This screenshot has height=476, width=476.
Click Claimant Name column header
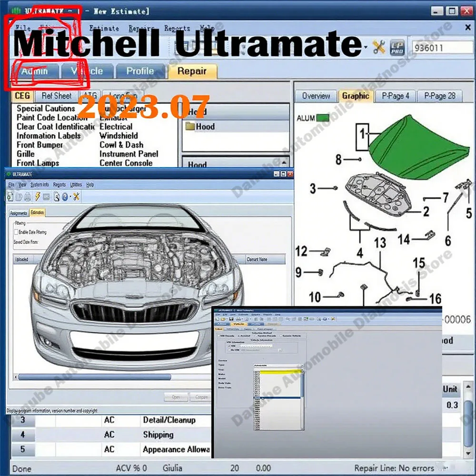click(265, 259)
